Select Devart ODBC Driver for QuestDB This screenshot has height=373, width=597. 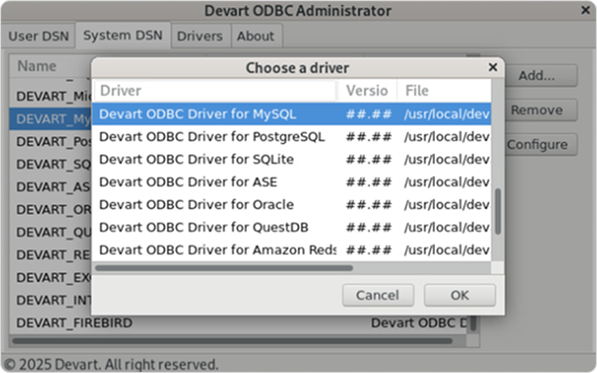point(292,227)
